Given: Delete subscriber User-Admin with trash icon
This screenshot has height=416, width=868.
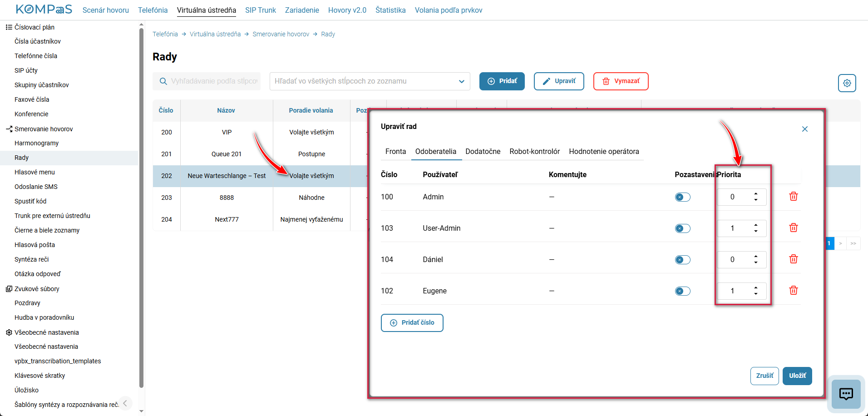Looking at the screenshot, I should (794, 228).
